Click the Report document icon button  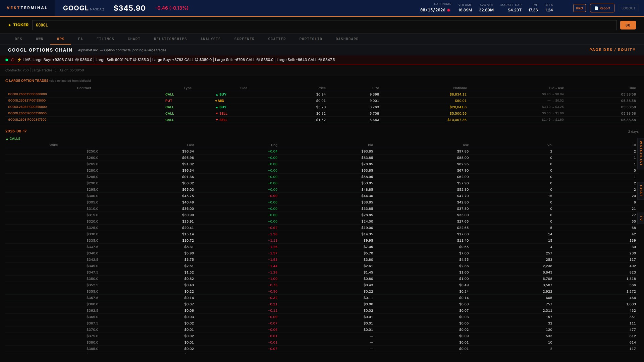tap(602, 8)
